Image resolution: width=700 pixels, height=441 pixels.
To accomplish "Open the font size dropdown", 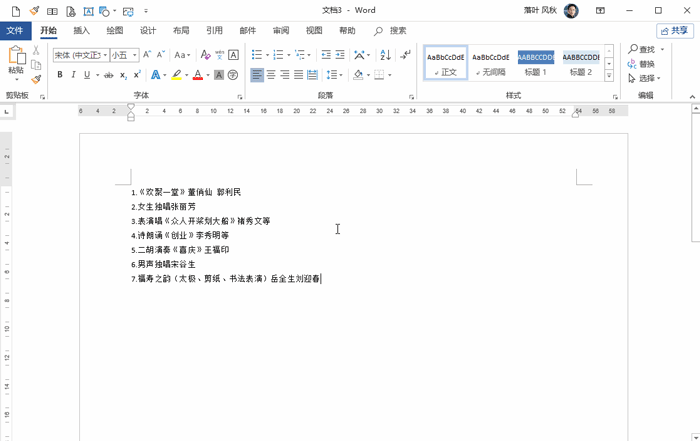I will click(136, 55).
